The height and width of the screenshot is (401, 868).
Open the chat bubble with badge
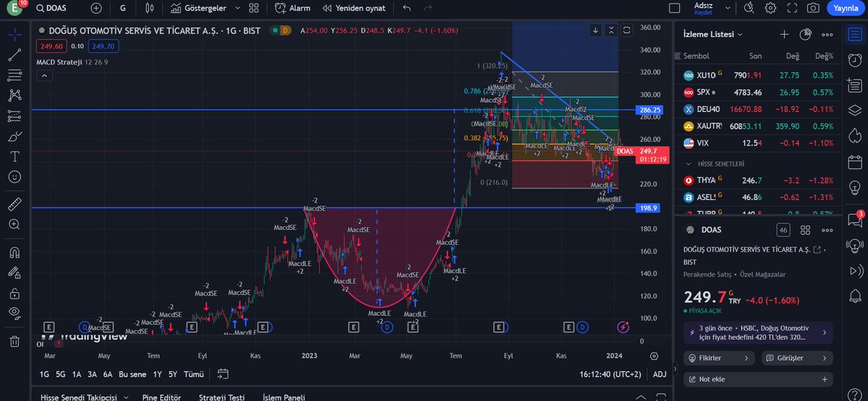pos(856,219)
